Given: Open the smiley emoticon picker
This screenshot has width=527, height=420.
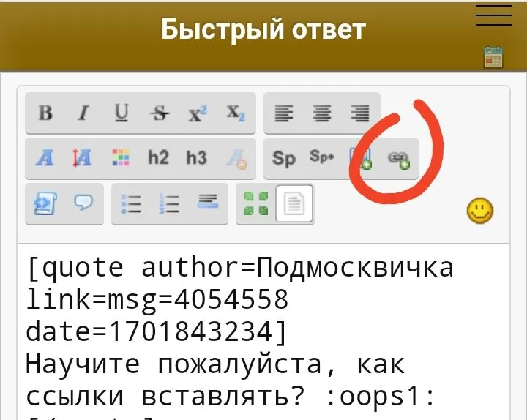Looking at the screenshot, I should [480, 211].
